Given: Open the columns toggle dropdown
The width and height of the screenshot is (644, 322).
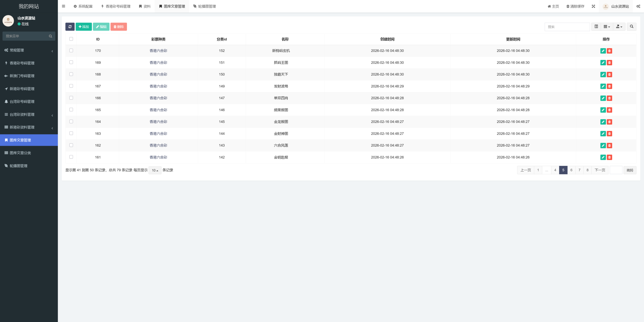Looking at the screenshot, I should pos(607,27).
